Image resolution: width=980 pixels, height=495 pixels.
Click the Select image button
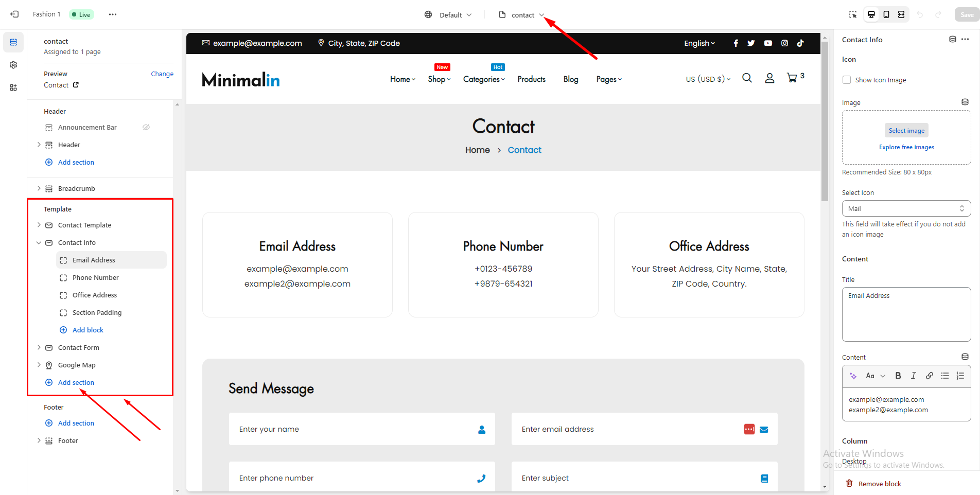click(x=906, y=130)
